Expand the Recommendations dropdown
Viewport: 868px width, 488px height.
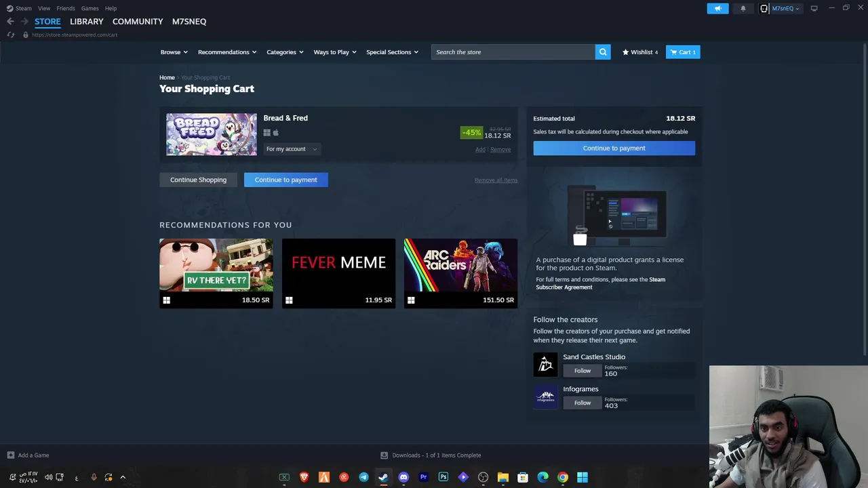pos(227,52)
